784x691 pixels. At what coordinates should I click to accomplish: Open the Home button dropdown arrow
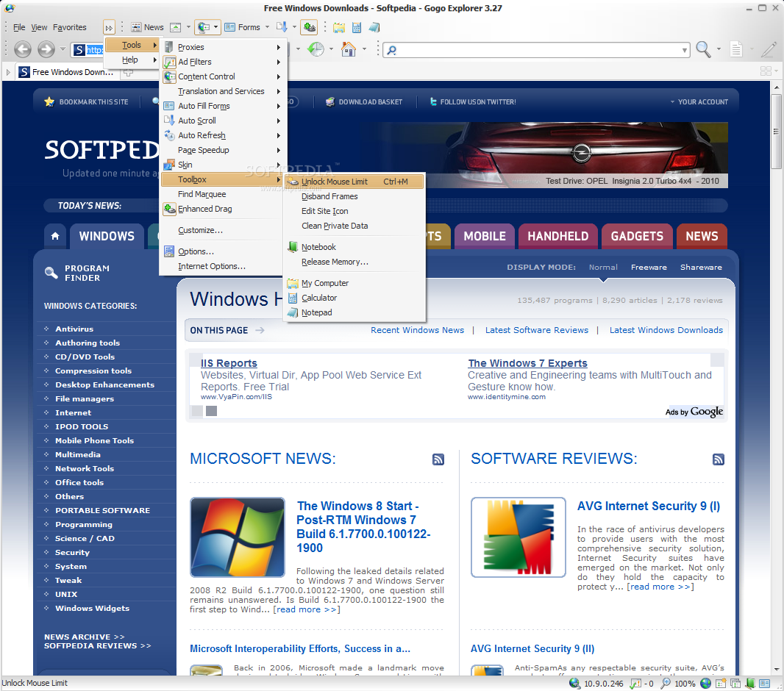[364, 49]
